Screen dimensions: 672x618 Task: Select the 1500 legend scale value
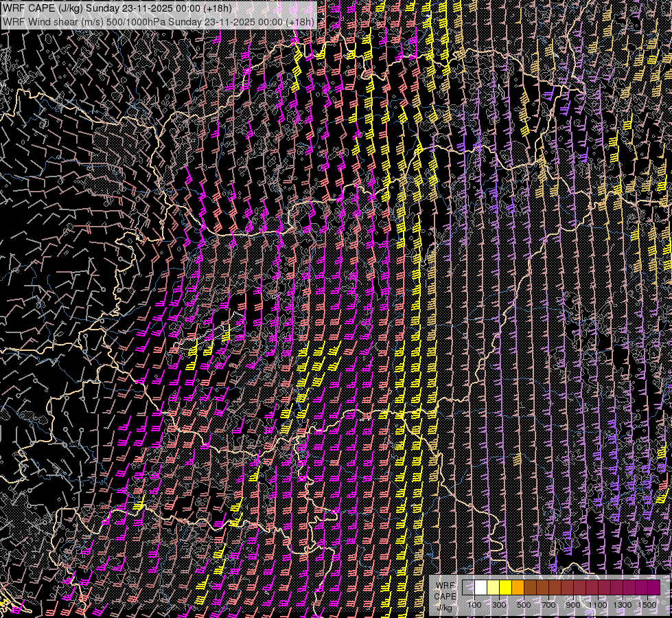click(x=647, y=605)
